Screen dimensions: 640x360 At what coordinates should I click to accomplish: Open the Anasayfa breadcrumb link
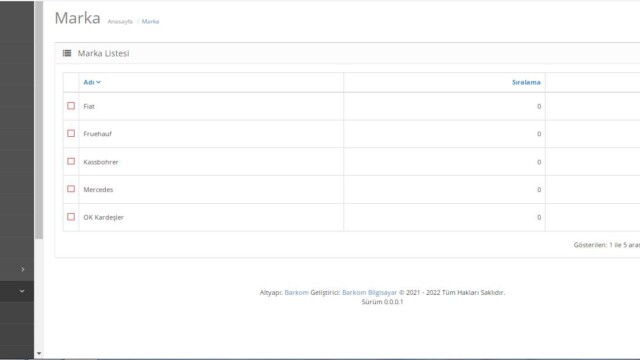[x=120, y=21]
